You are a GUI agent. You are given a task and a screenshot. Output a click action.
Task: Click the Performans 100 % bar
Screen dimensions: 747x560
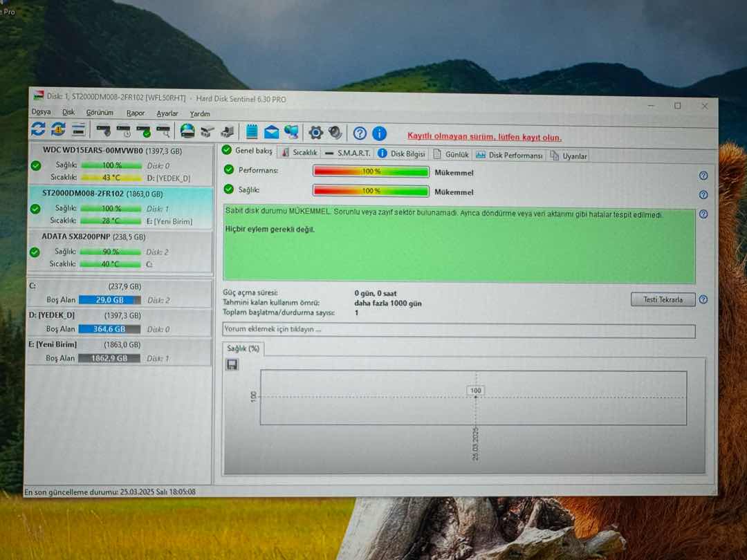371,171
